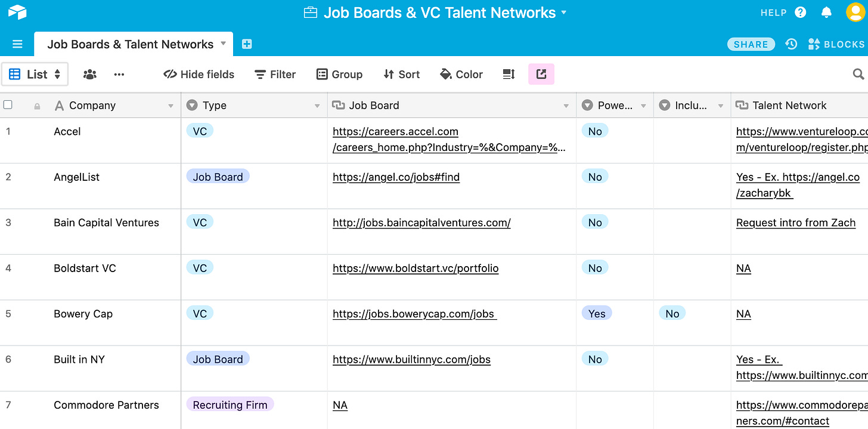Click the Job Board tag in Built in NY row

point(218,359)
